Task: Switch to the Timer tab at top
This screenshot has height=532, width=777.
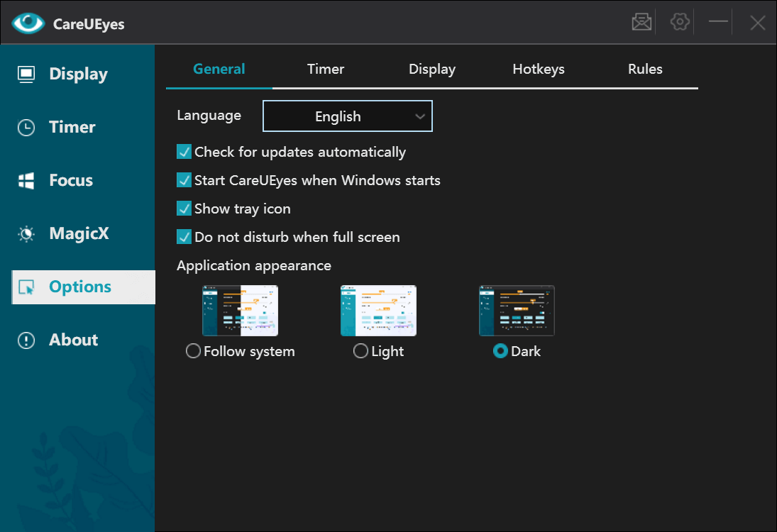Action: pos(326,69)
